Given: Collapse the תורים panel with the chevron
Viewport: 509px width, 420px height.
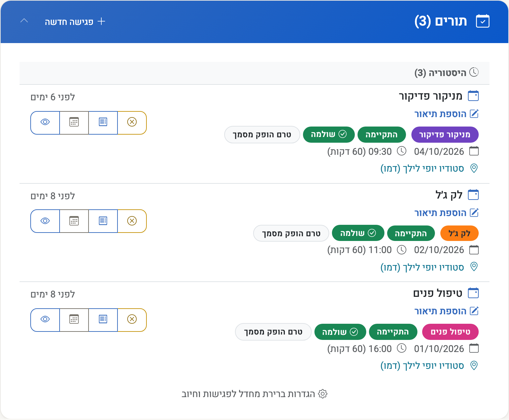Looking at the screenshot, I should point(24,21).
